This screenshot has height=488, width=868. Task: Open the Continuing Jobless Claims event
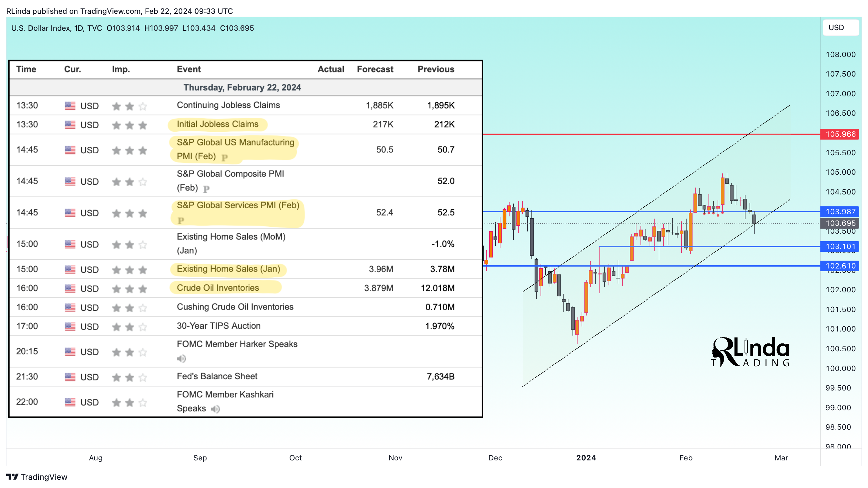click(228, 105)
